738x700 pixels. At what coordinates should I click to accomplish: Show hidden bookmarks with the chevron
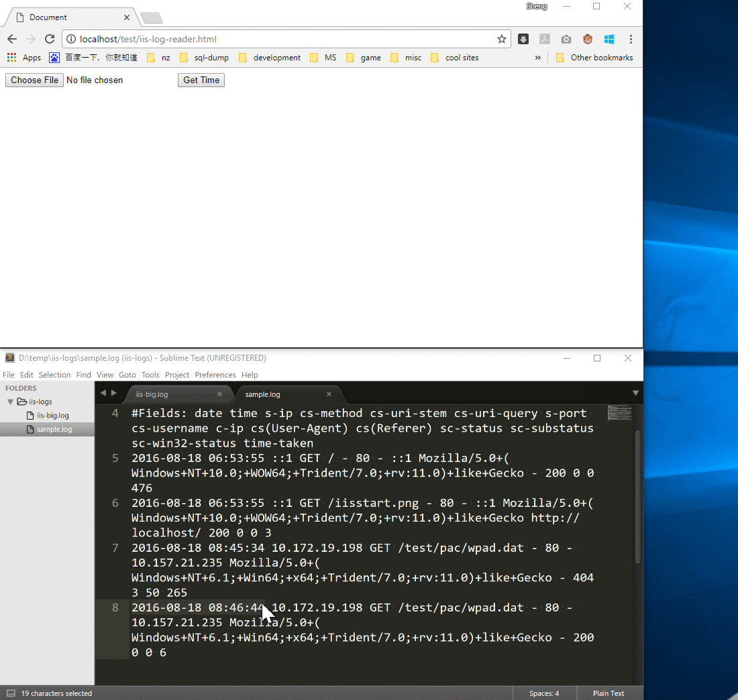click(x=537, y=58)
